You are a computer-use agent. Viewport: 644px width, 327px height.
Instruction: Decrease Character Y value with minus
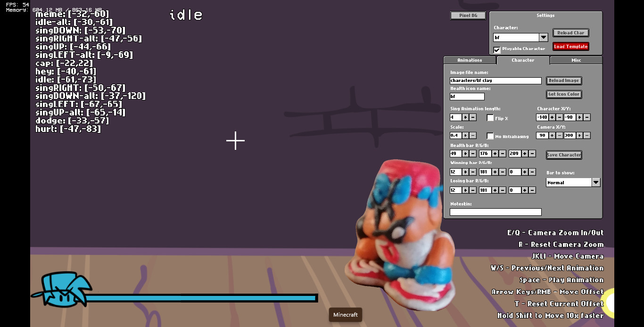[x=587, y=117]
